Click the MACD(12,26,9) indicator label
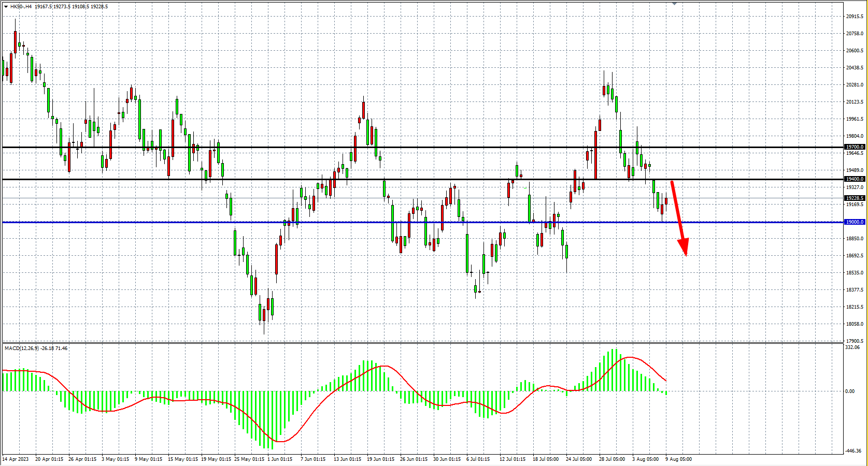Screen dimensions: 868x466 click(22, 348)
